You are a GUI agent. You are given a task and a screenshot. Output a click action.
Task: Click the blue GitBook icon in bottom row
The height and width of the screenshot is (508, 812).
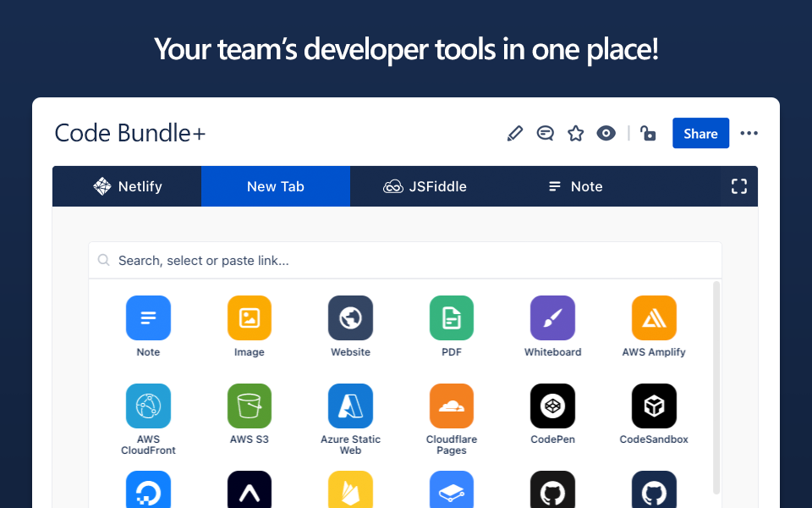click(x=452, y=489)
